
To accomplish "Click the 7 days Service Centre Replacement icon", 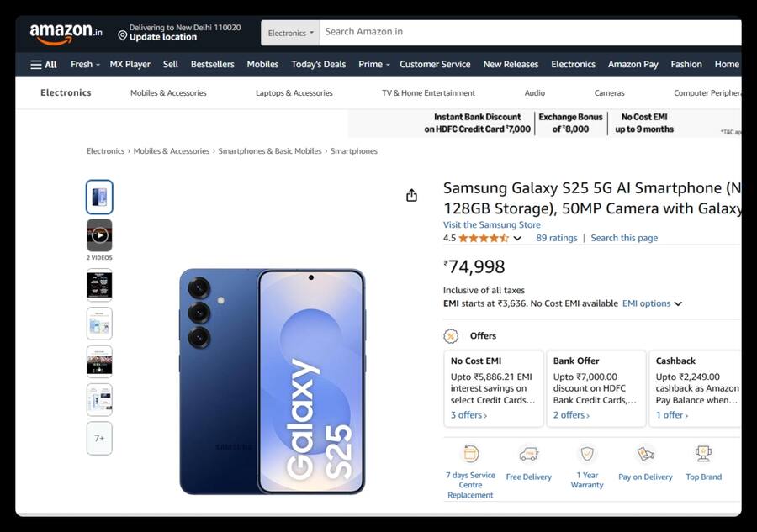I will [470, 455].
